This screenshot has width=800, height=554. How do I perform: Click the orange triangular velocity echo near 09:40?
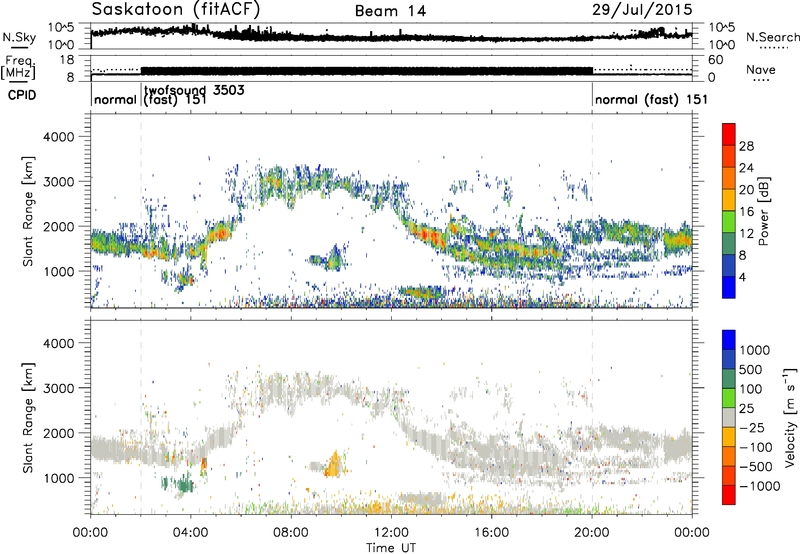(334, 465)
